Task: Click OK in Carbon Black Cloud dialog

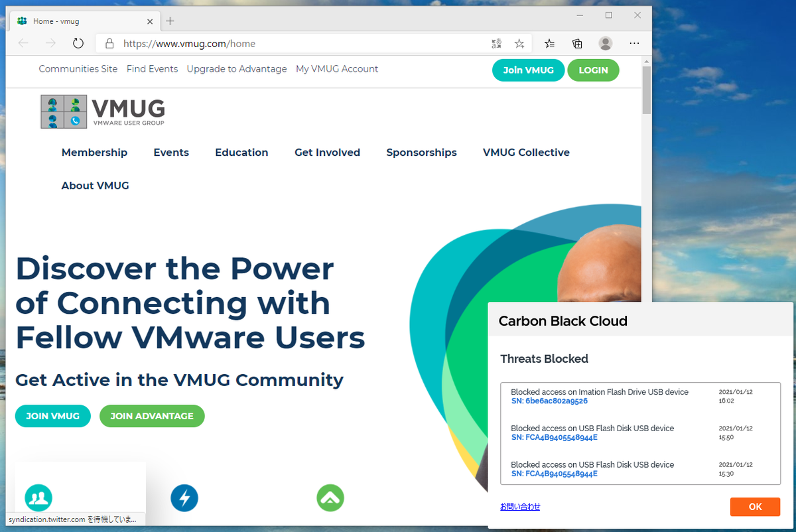Action: pos(756,507)
